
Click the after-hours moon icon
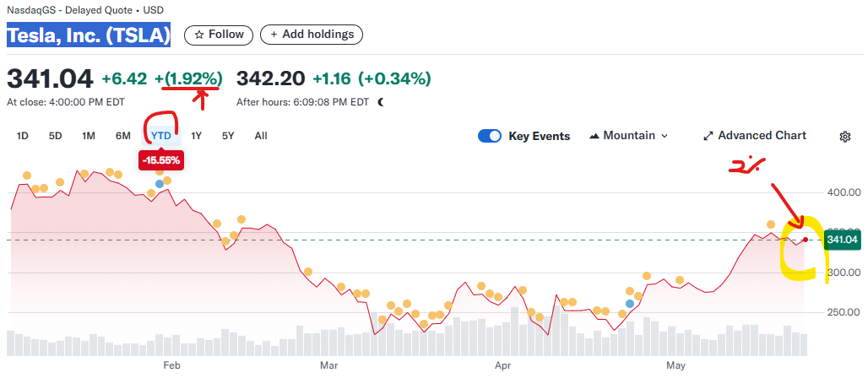(381, 102)
